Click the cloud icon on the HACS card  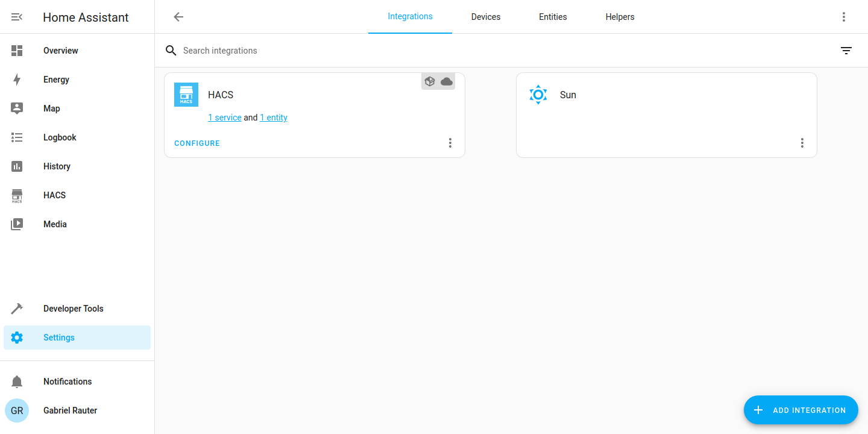click(x=447, y=81)
